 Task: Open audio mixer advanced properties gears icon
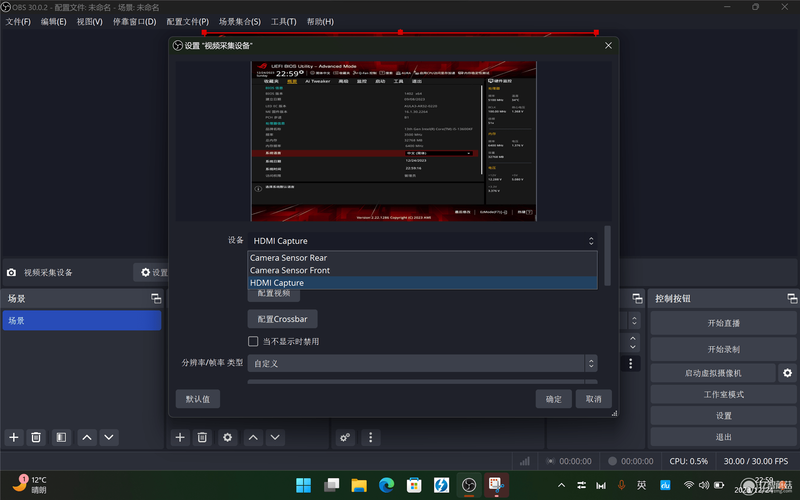(x=345, y=437)
